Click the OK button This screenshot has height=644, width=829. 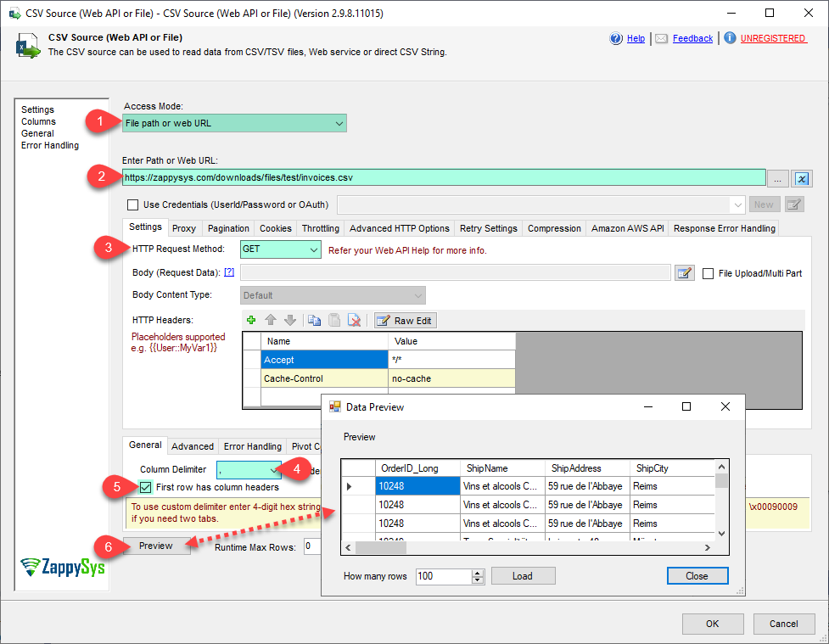(713, 624)
